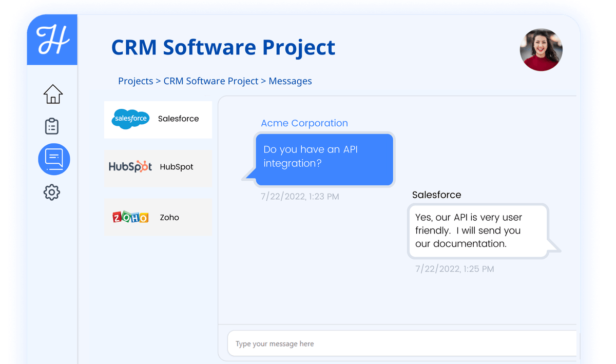Select the Messages breadcrumb item
The image size is (616, 364).
[x=290, y=81]
